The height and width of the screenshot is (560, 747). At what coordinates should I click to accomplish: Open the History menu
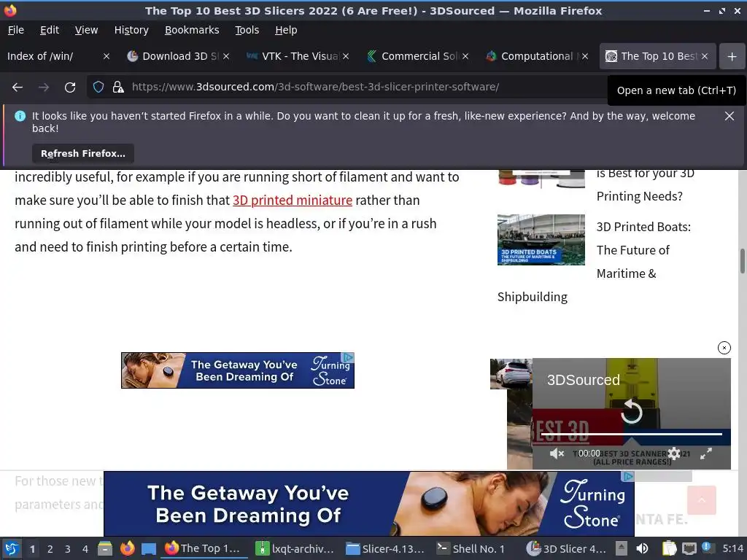pyautogui.click(x=131, y=30)
